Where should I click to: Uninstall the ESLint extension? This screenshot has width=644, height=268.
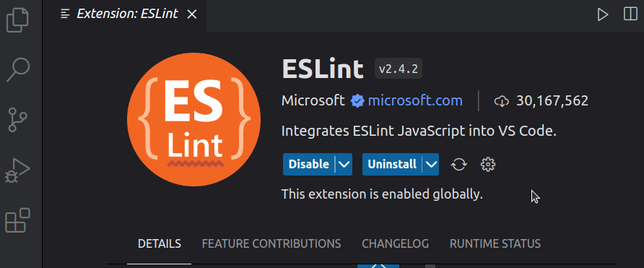coord(392,165)
